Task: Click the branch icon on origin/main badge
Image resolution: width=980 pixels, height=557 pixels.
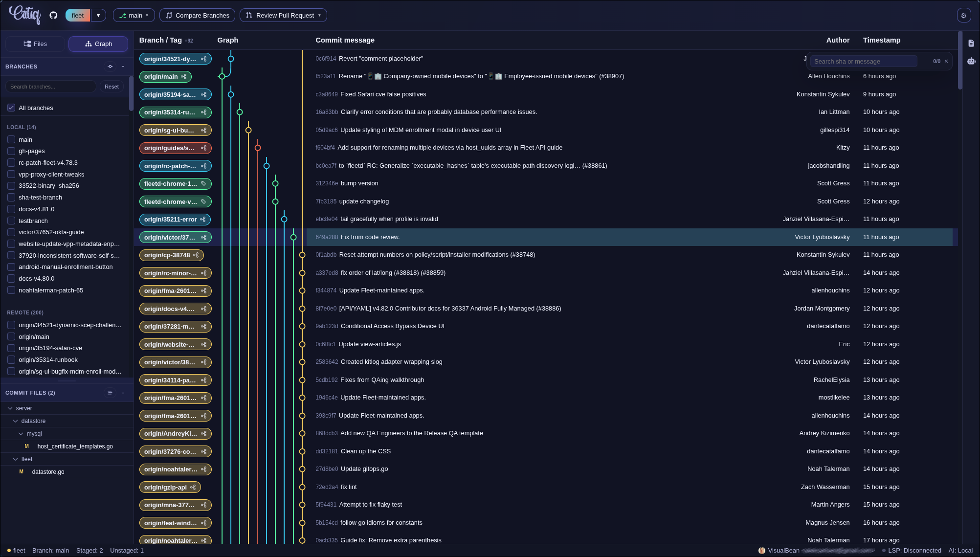Action: click(184, 77)
